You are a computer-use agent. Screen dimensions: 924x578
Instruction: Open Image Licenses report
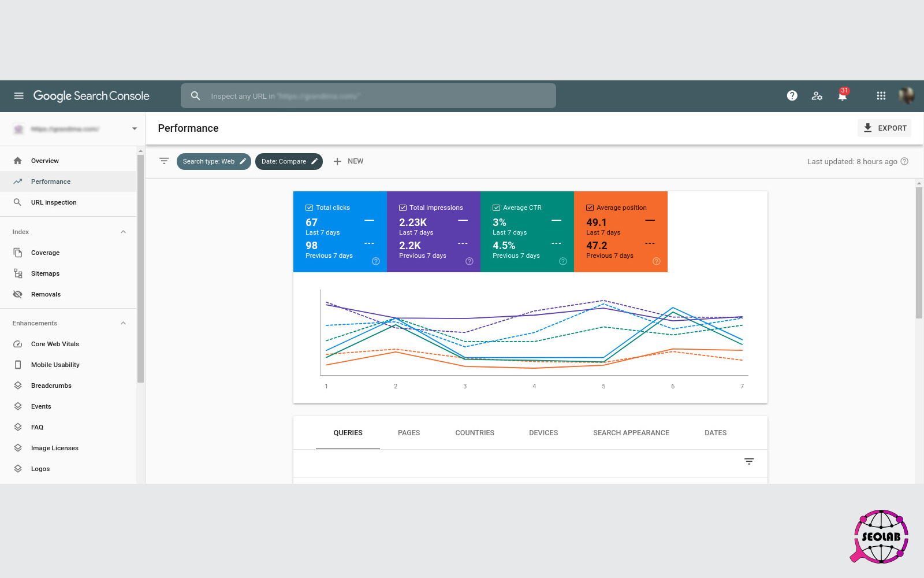click(68, 448)
